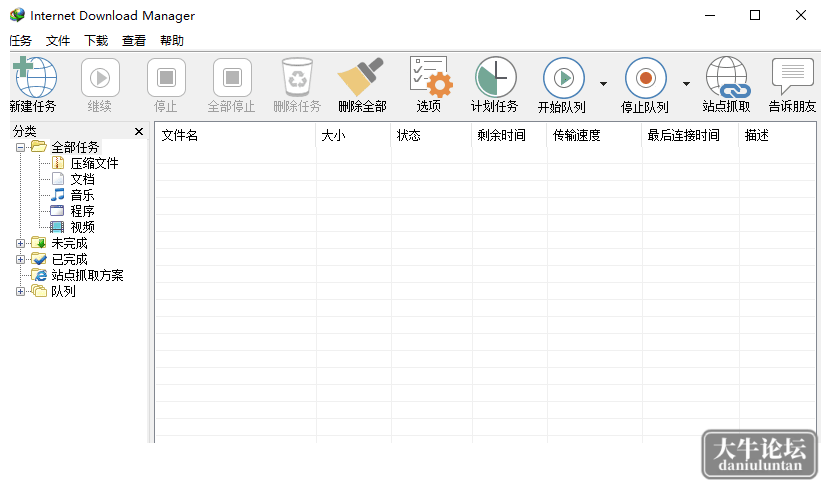Click the 告诉朋友 speech bubble icon

point(792,77)
